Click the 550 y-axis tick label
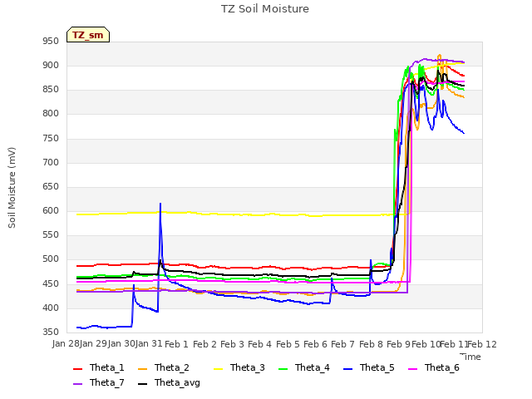 [x=51, y=234]
